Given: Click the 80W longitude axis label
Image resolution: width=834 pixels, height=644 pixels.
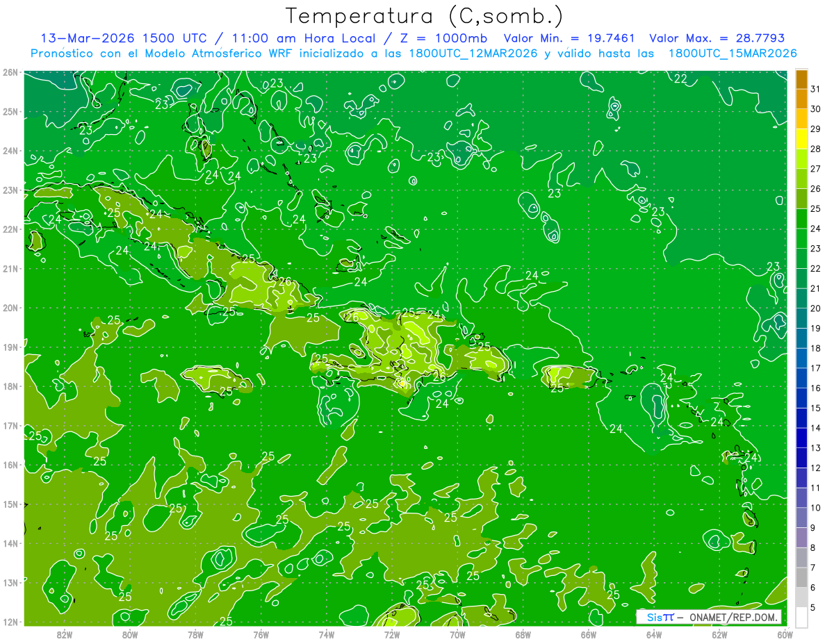Looking at the screenshot, I should [x=130, y=634].
